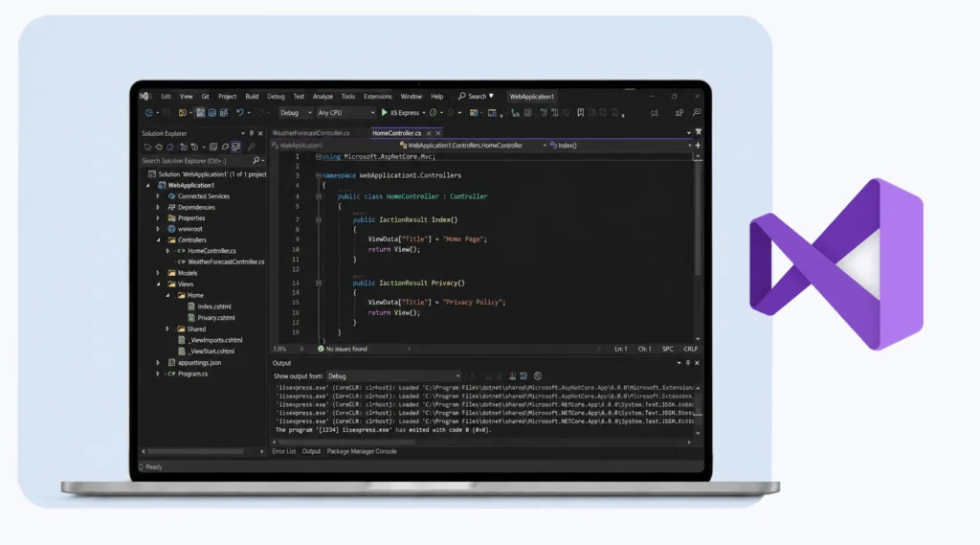Expand the Dependencies node
980x545 pixels.
158,207
